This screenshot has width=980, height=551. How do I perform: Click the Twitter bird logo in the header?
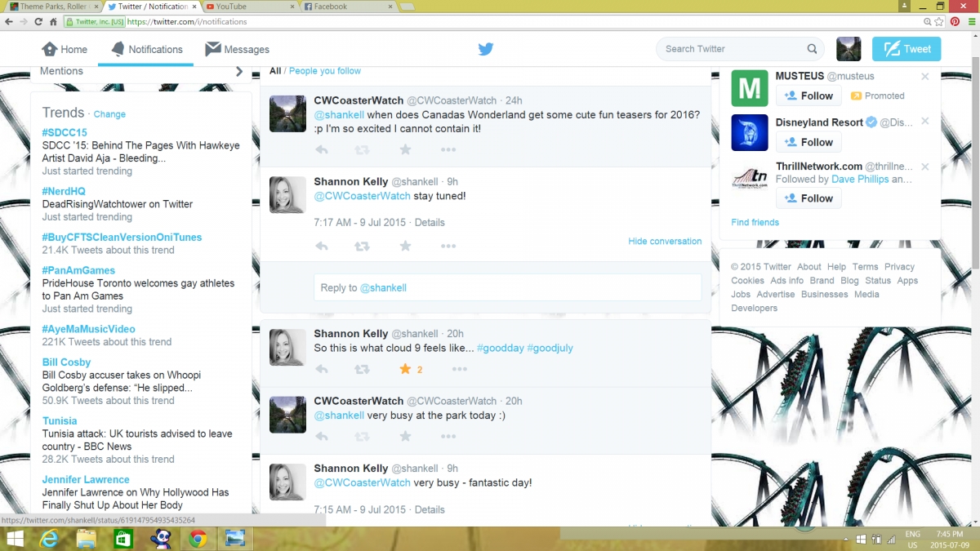pos(486,49)
